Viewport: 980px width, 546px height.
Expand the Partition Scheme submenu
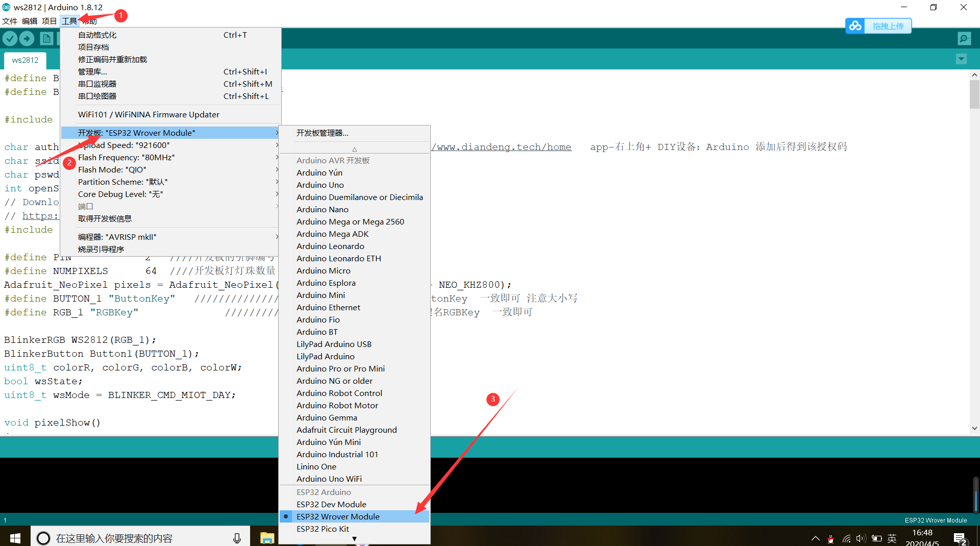(x=171, y=182)
